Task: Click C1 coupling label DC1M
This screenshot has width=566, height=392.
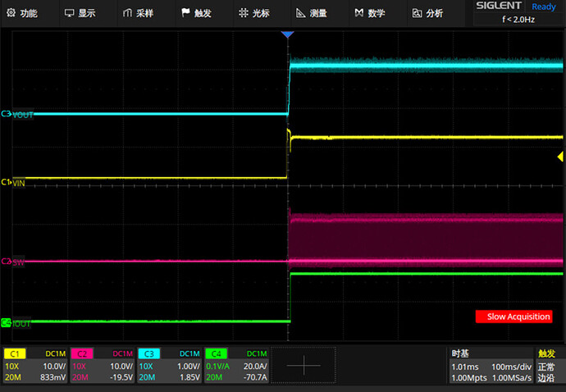Action: (56, 353)
